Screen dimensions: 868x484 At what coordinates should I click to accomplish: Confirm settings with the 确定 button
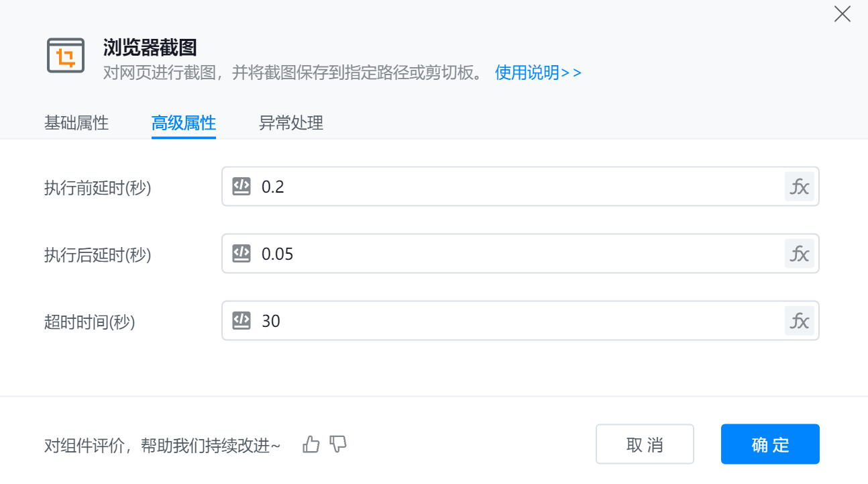770,444
